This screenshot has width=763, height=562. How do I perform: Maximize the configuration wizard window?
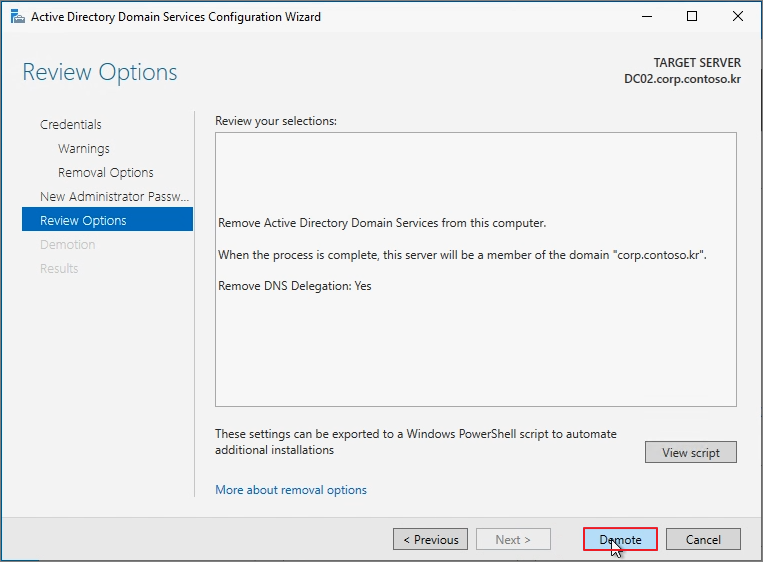[x=691, y=17]
